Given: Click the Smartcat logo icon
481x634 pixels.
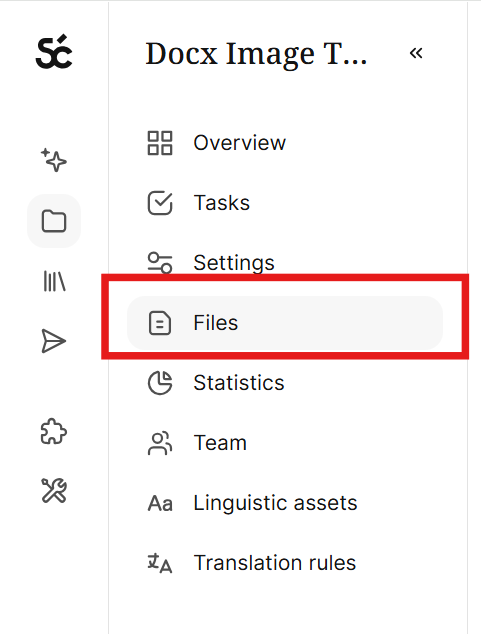Looking at the screenshot, I should pos(54,52).
